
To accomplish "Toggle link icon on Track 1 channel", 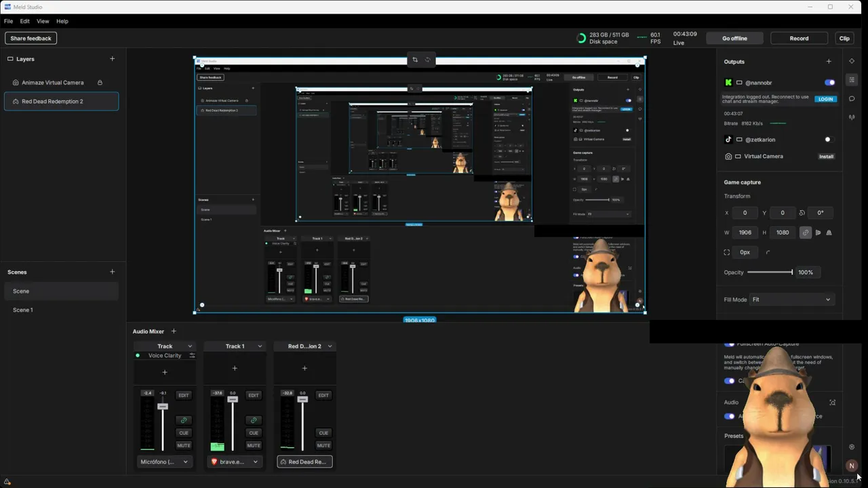I will [x=253, y=420].
